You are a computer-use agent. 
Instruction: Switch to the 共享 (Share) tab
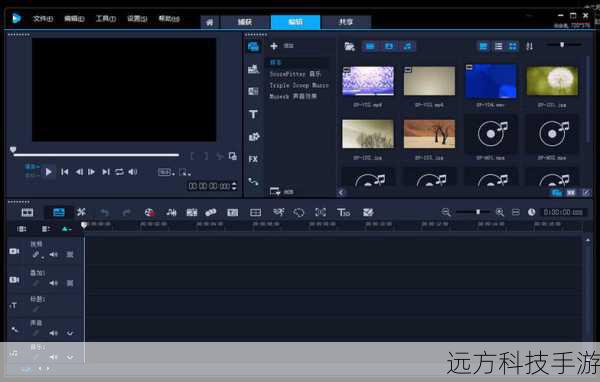click(346, 22)
